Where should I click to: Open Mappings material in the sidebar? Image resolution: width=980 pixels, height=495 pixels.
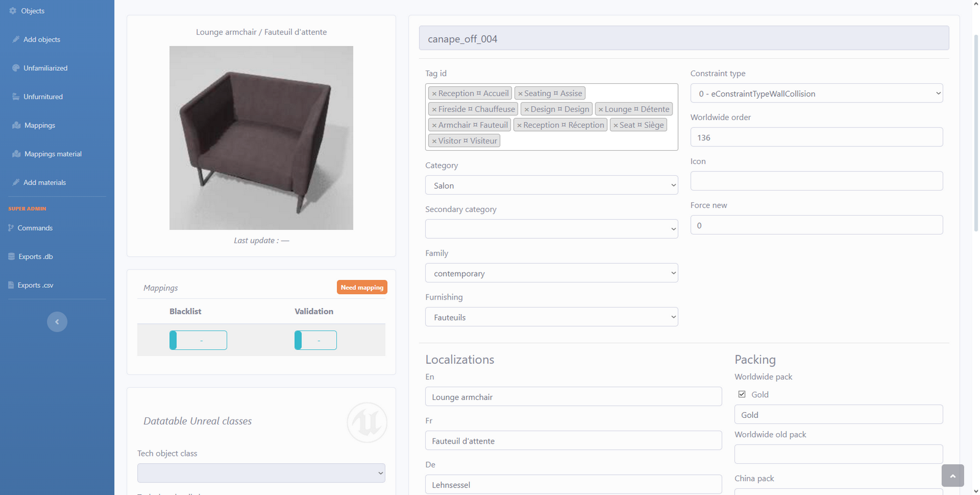[53, 154]
